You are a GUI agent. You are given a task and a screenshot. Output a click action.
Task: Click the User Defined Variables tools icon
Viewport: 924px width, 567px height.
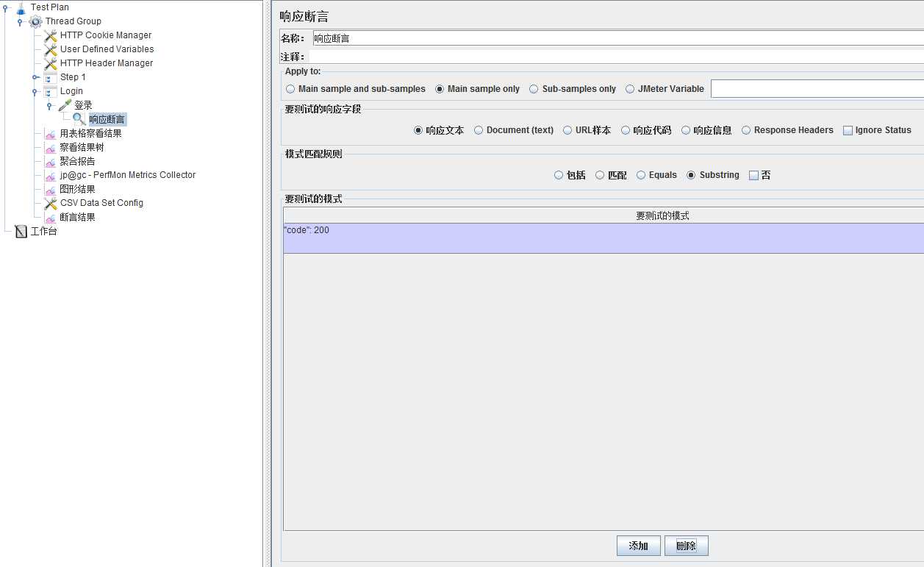(x=50, y=49)
